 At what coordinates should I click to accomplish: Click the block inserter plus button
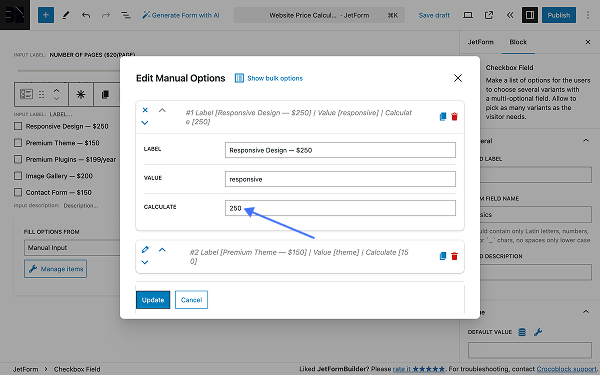click(46, 15)
